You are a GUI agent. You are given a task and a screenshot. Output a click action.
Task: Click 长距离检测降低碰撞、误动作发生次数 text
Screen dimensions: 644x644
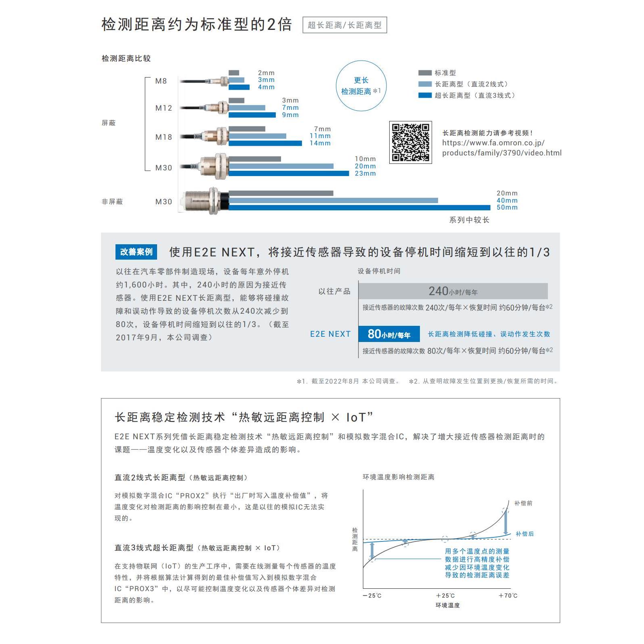[x=489, y=334]
